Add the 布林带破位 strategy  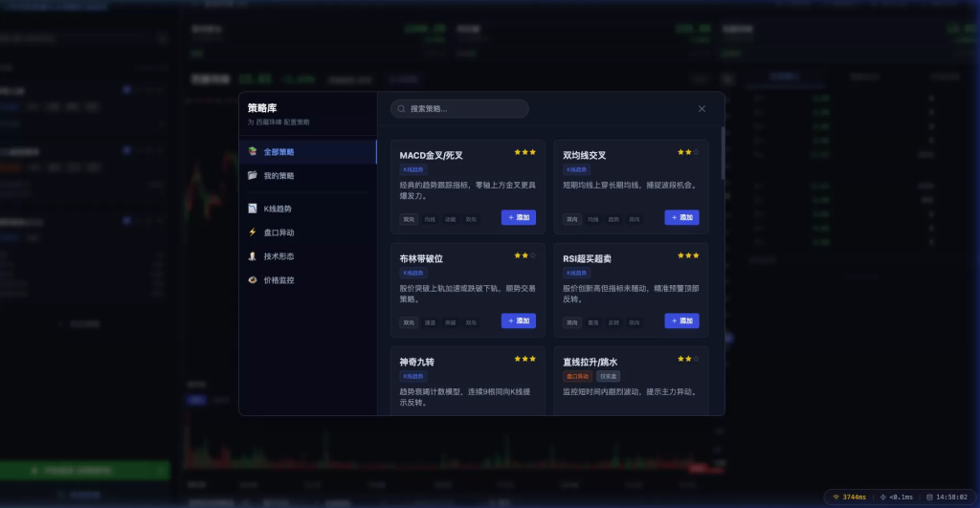coord(518,320)
